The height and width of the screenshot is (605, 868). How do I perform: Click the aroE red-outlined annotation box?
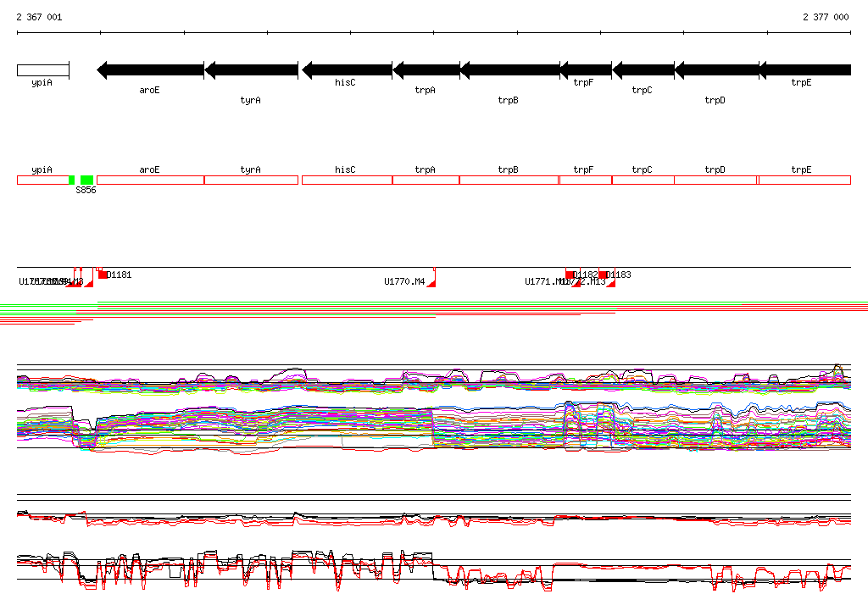point(150,180)
